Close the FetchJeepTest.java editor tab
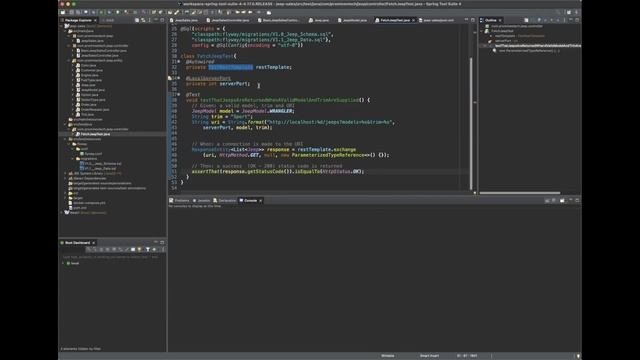 [413, 20]
